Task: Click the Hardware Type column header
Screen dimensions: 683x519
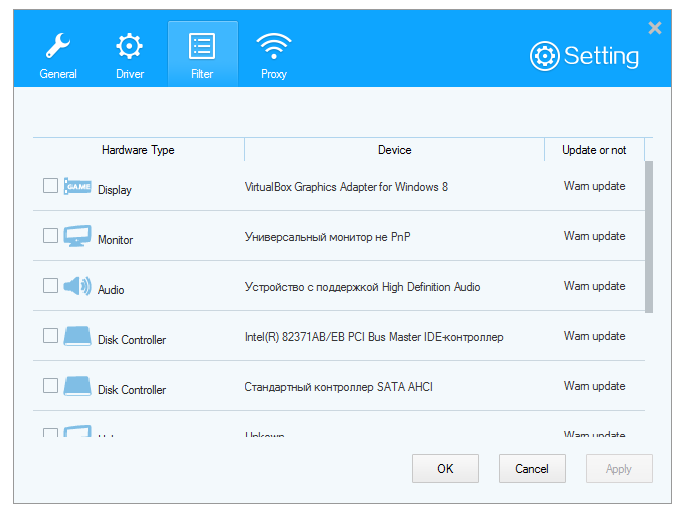Action: (138, 150)
